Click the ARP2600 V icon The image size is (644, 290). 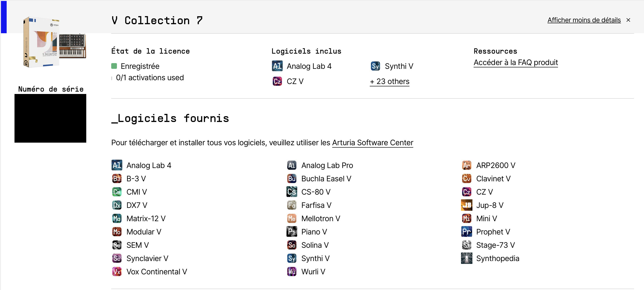tap(466, 165)
